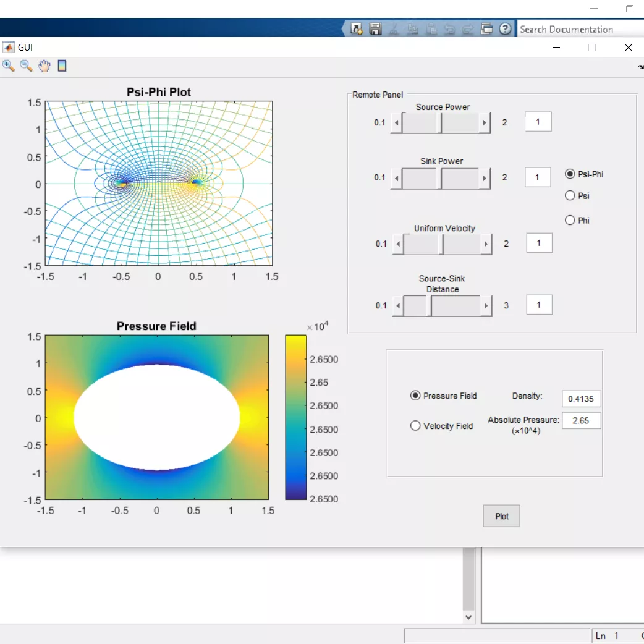This screenshot has width=644, height=644.
Task: Click the scrollbar down arrow in MATLAB window
Action: point(468,617)
